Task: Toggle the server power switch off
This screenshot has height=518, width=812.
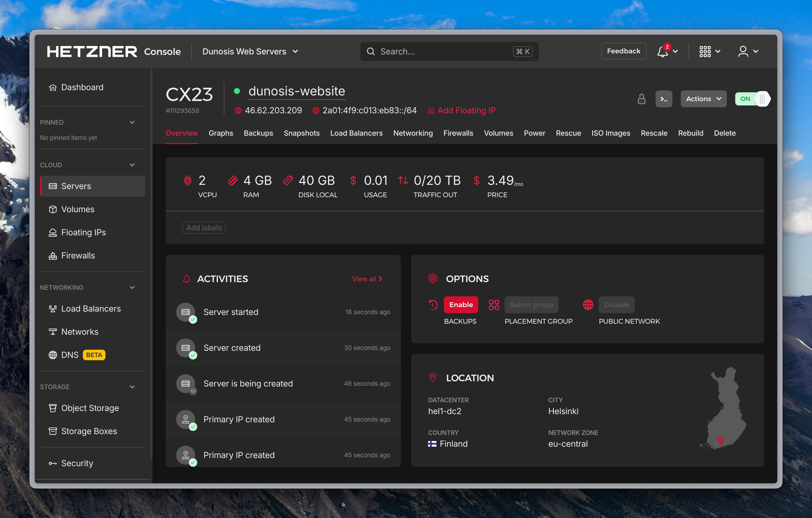Action: pos(753,99)
